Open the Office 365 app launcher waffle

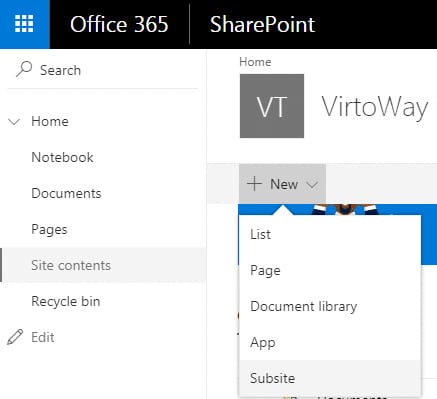click(24, 24)
